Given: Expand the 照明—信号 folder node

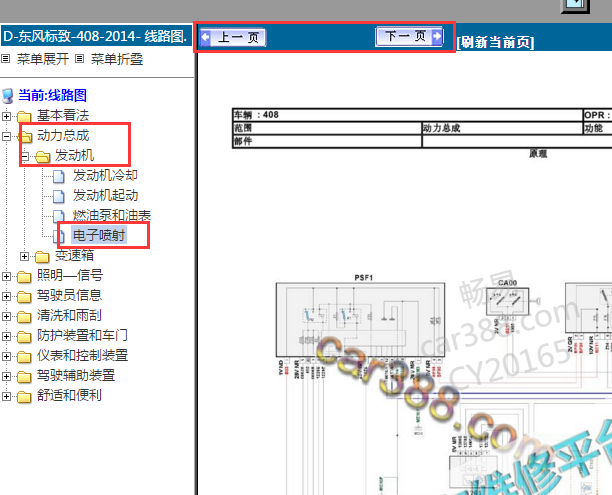Looking at the screenshot, I should (6, 276).
